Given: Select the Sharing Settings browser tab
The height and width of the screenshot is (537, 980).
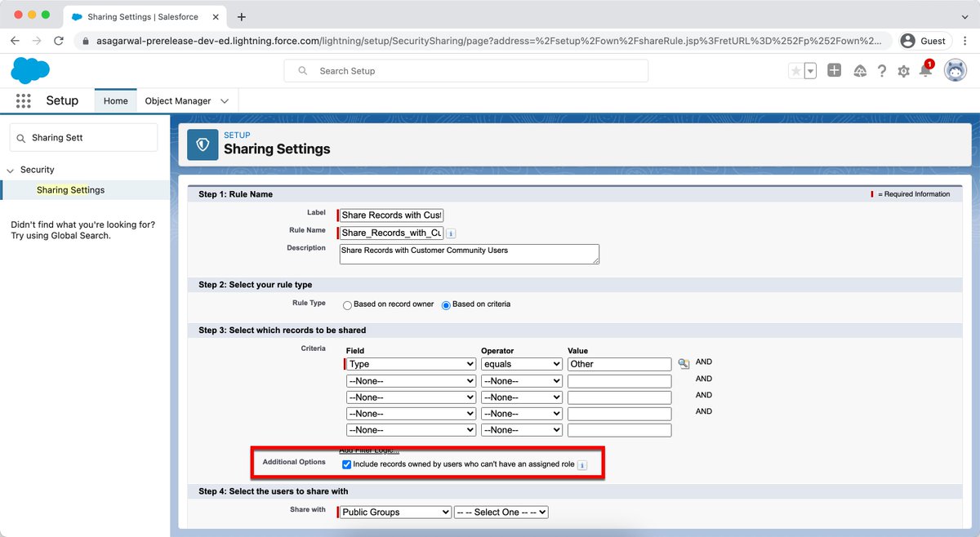Looking at the screenshot, I should (x=144, y=17).
